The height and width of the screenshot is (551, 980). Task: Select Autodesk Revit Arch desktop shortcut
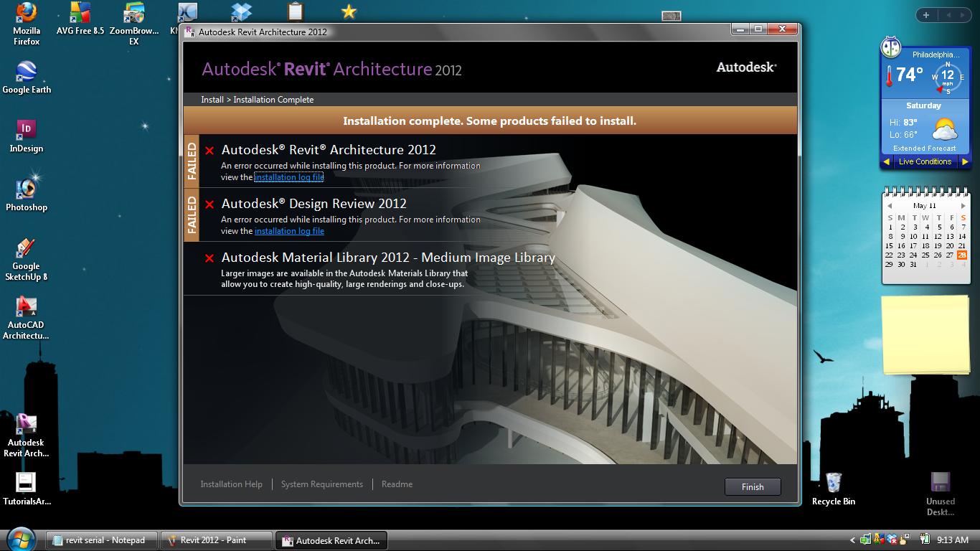pyautogui.click(x=27, y=435)
